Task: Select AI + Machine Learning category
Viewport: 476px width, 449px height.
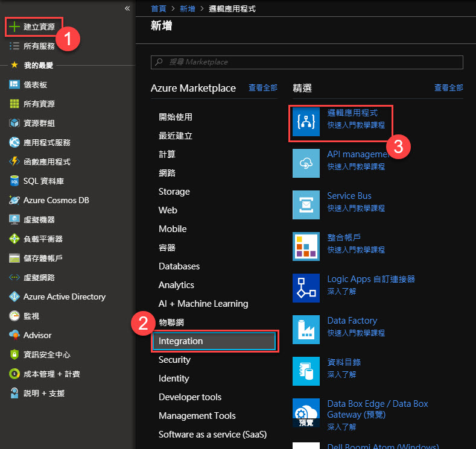Action: tap(203, 304)
